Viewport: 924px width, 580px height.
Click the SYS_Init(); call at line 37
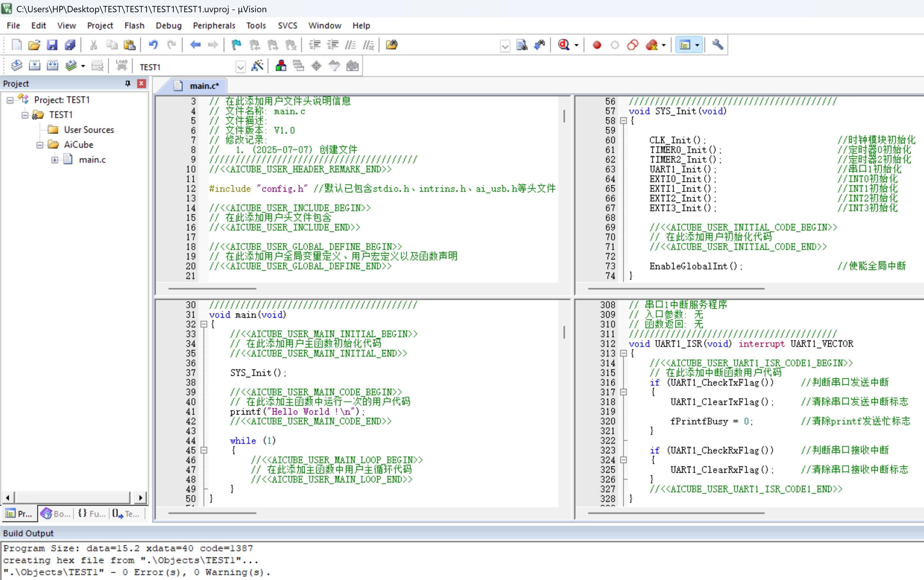pos(258,373)
